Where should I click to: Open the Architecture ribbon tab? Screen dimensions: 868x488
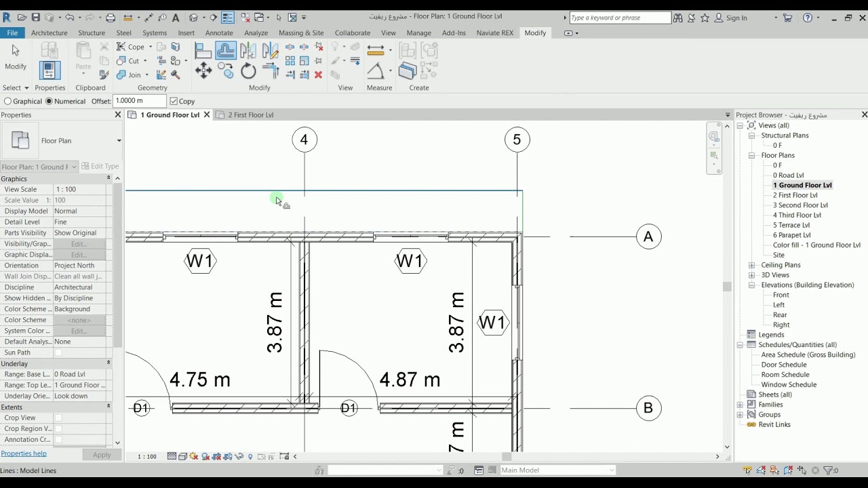[50, 33]
